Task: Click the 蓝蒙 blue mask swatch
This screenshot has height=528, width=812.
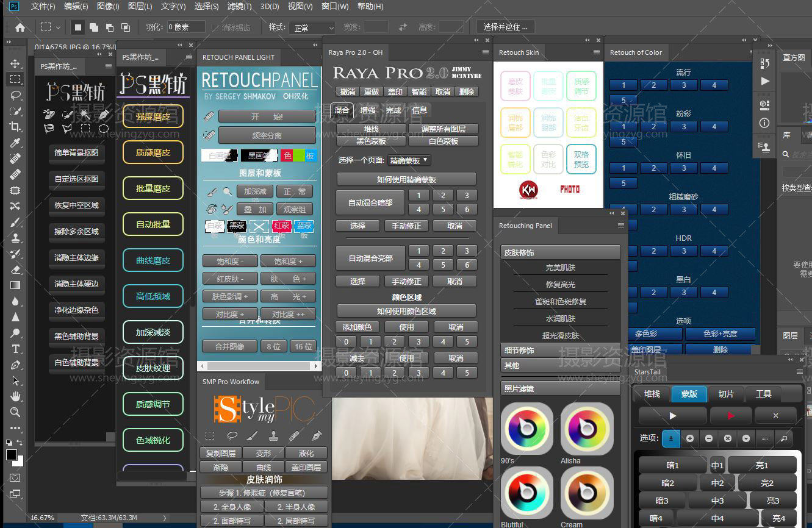Action: coord(304,226)
